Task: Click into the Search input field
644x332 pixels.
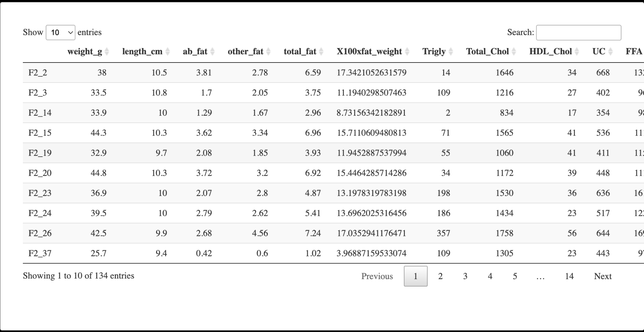Action: pos(579,33)
